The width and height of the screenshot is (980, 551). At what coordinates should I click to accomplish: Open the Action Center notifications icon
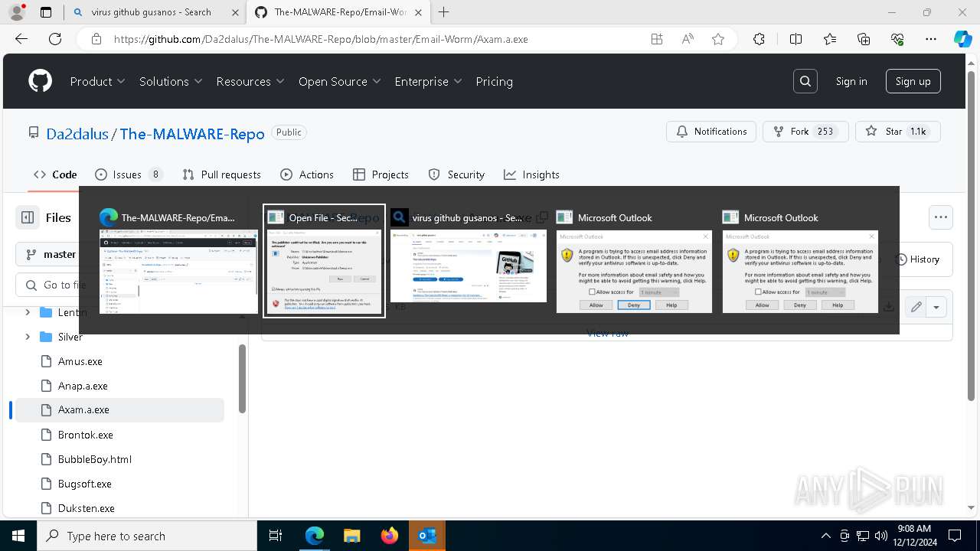(x=955, y=536)
